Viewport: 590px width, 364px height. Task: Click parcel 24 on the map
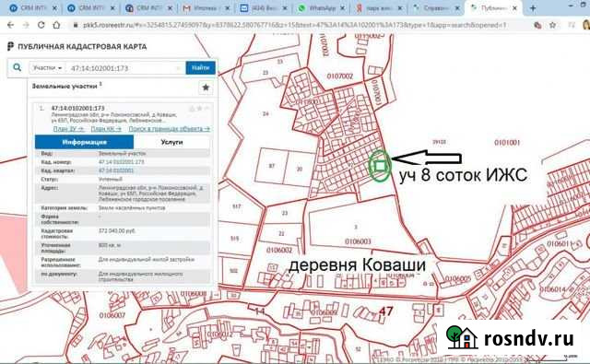(265, 113)
